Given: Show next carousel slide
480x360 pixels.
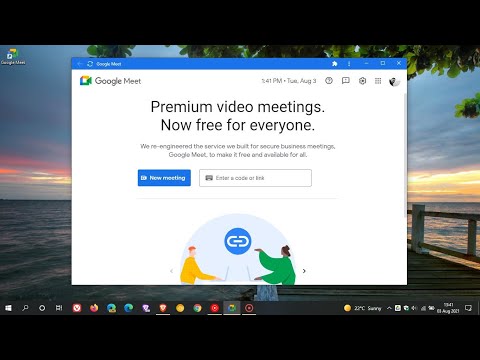Looking at the screenshot, I should (304, 271).
